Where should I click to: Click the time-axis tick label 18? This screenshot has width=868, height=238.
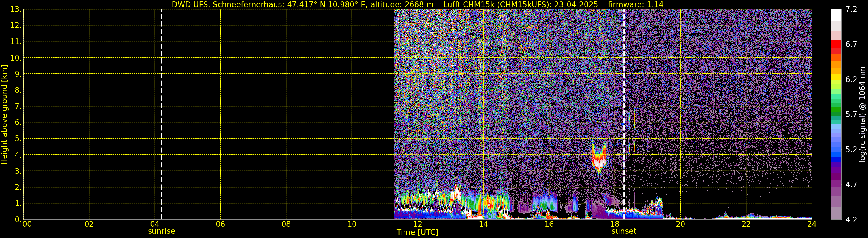tap(614, 224)
